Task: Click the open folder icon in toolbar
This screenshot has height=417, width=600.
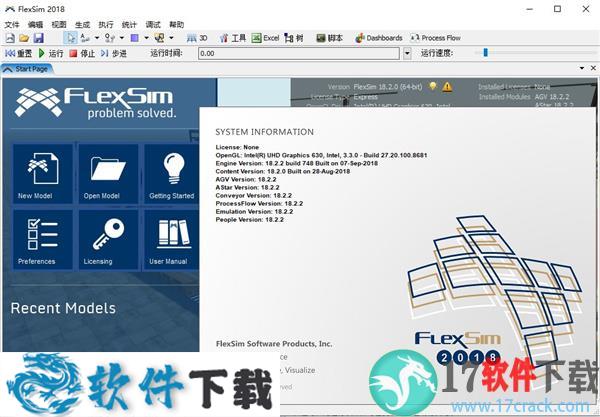Action: (24, 38)
